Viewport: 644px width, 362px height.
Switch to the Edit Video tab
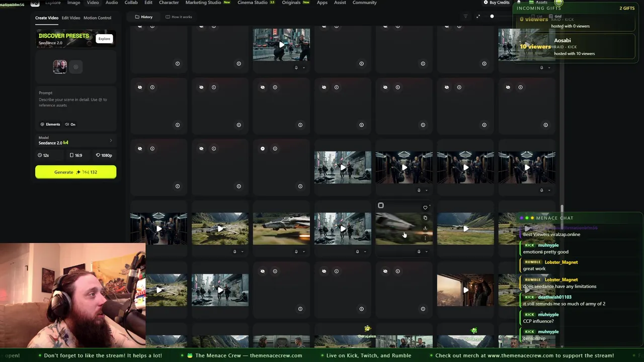coord(71,18)
